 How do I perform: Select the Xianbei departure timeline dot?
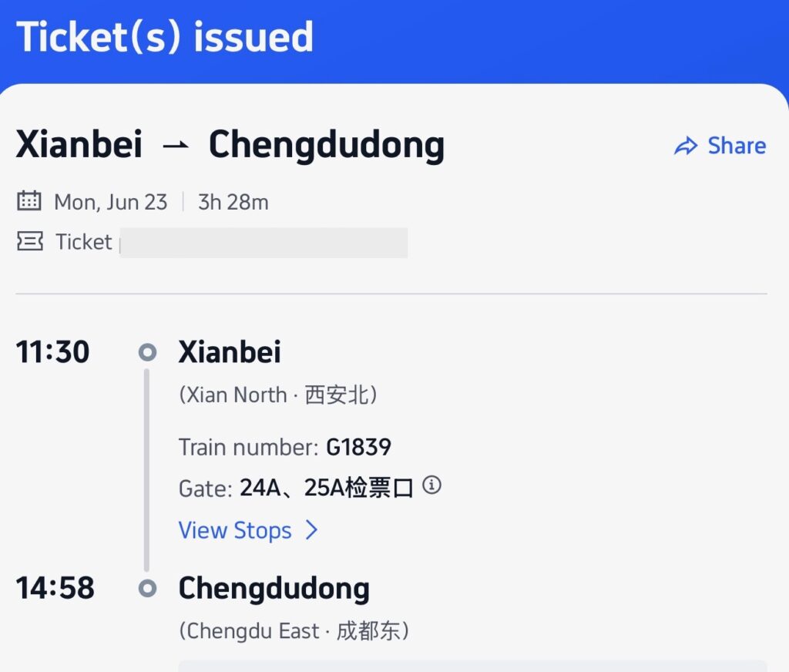(x=147, y=353)
